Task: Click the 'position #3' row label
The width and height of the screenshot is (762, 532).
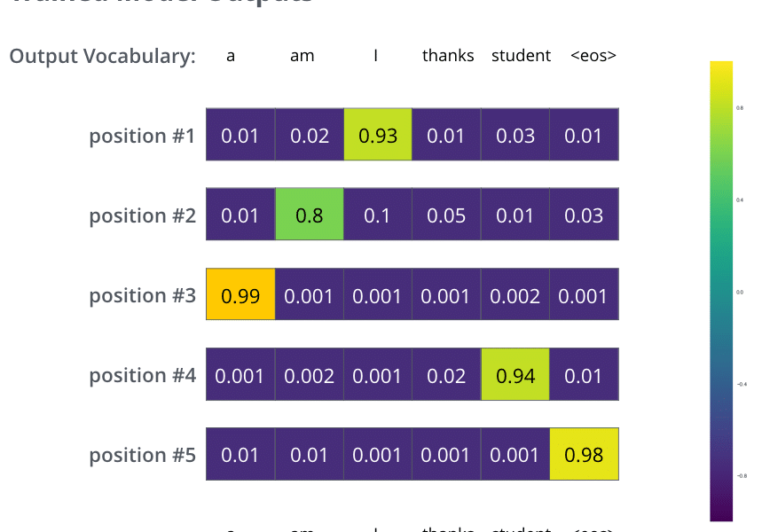Action: (143, 295)
